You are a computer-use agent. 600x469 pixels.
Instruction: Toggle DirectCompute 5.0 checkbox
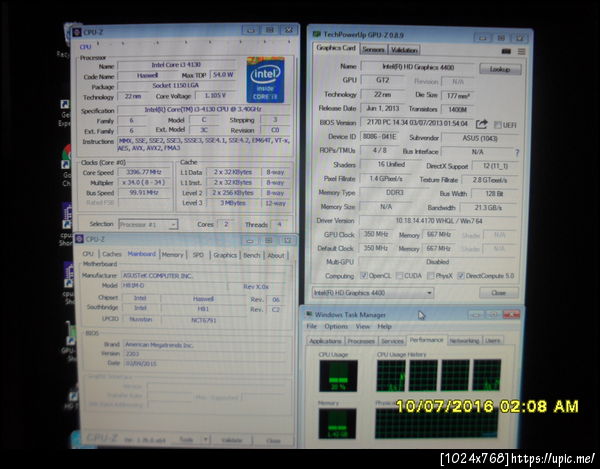[x=461, y=275]
